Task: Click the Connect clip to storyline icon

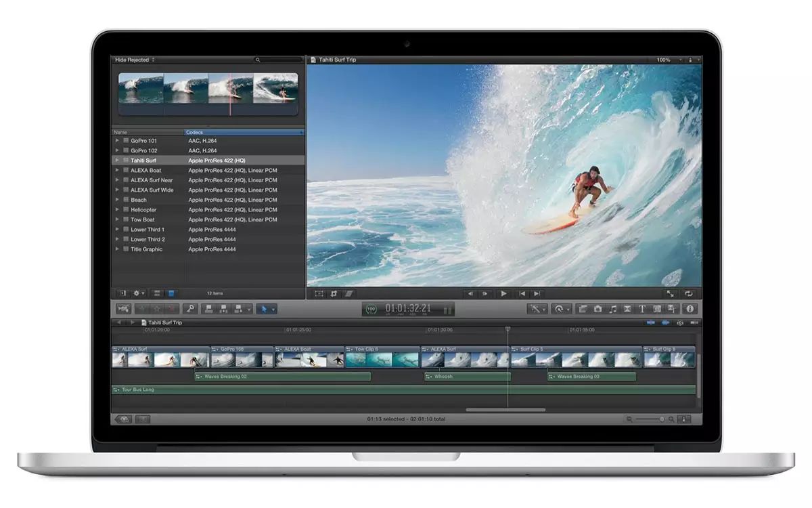Action: coord(208,309)
